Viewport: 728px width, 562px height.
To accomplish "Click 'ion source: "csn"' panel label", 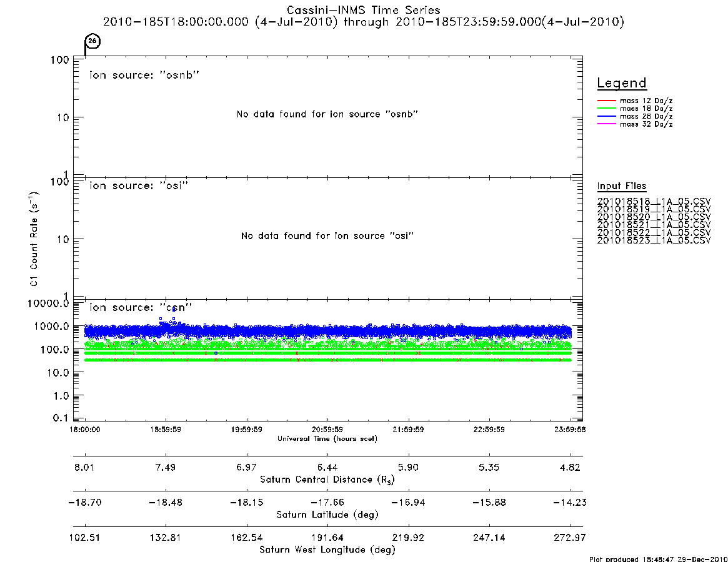I will [141, 307].
